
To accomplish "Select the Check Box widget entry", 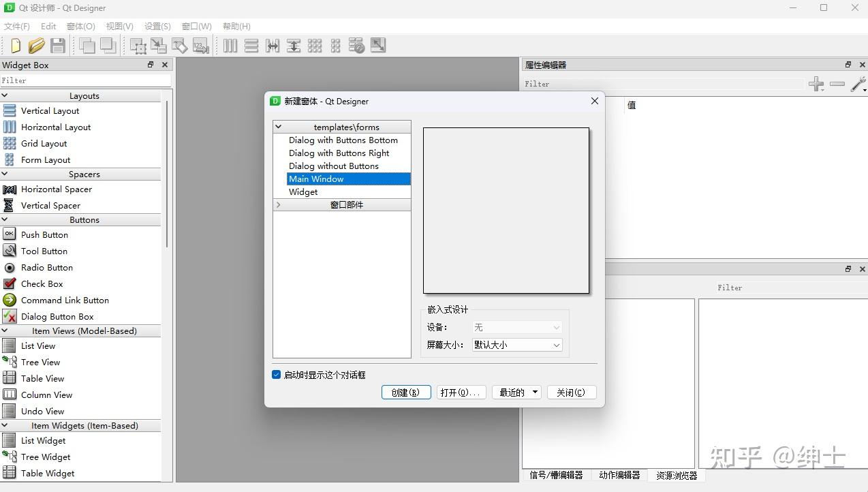I will click(41, 283).
